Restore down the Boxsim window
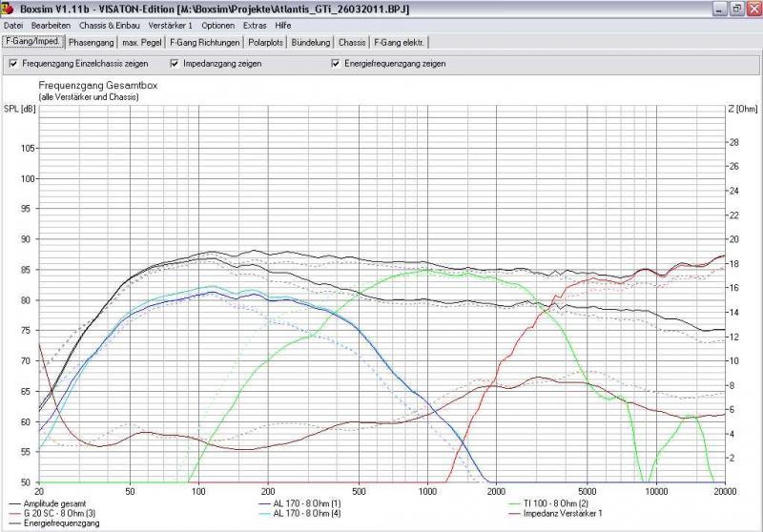Viewport: 763px width, 532px height. pyautogui.click(x=736, y=9)
